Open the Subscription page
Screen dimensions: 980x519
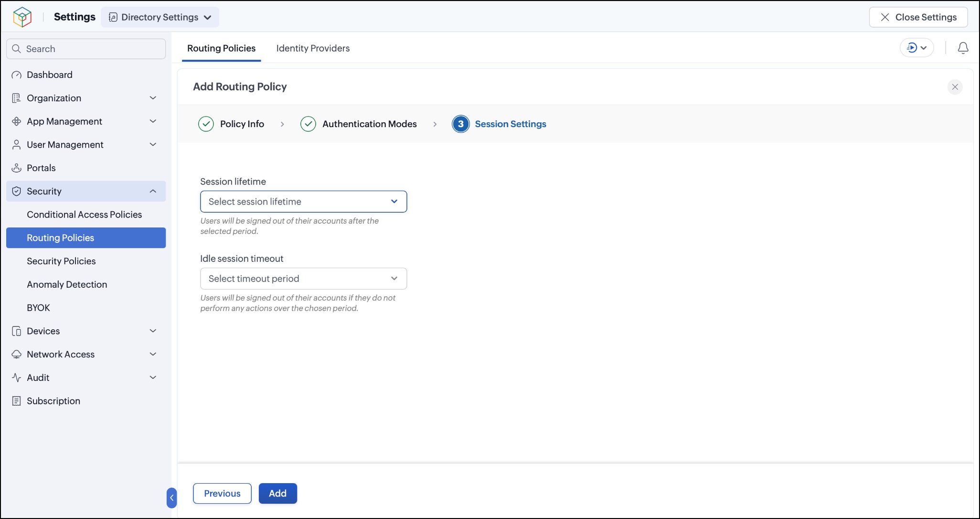[86, 401]
